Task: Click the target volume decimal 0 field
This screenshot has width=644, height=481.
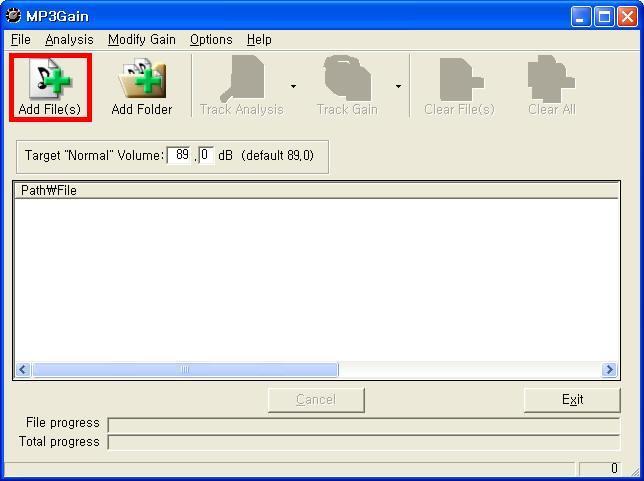Action: [x=206, y=155]
